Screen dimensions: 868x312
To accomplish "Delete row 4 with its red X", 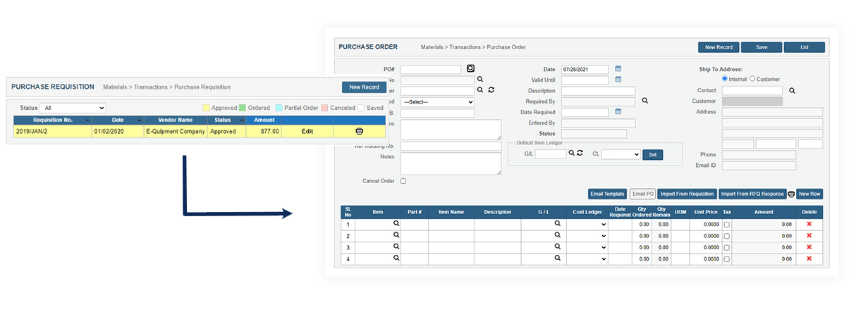I will coord(809,258).
